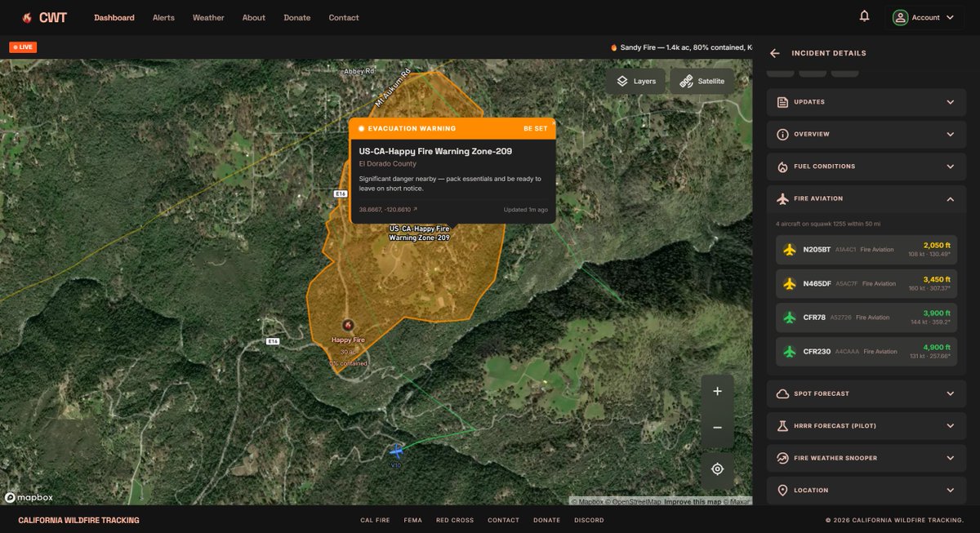Open Donate in top navigation
The height and width of the screenshot is (533, 980).
297,18
